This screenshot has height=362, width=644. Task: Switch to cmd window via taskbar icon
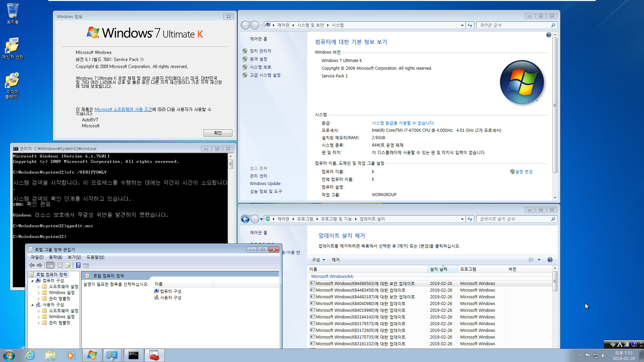[x=133, y=355]
